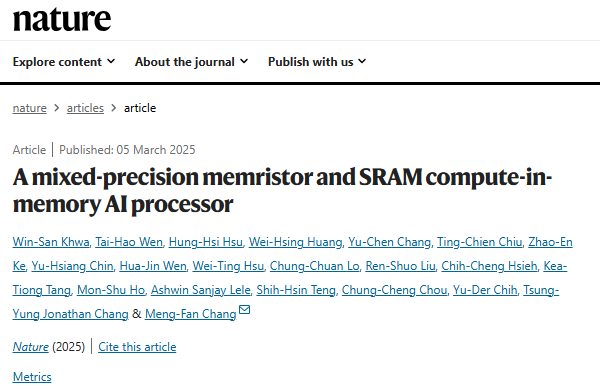Open the Metrics link
This screenshot has height=390, width=600.
(32, 377)
